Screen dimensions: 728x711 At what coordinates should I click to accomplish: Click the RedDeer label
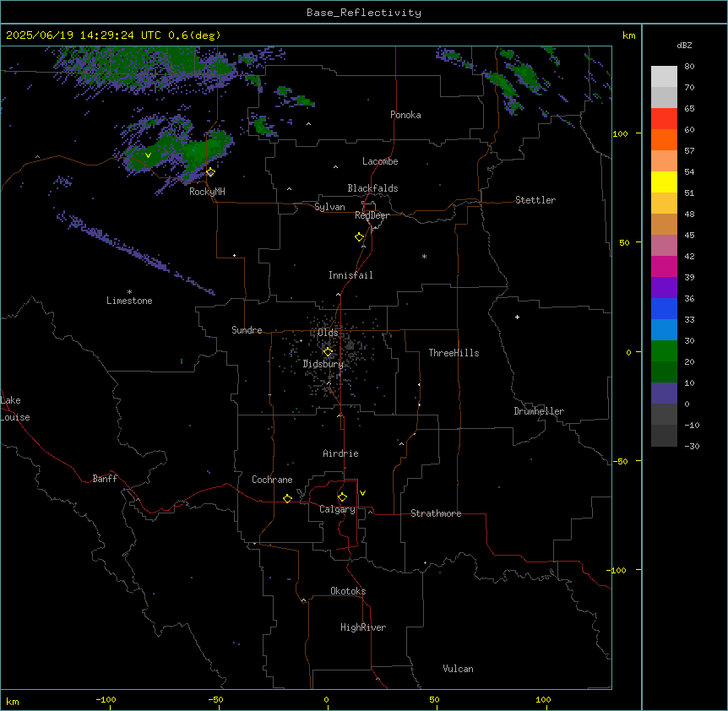coord(372,215)
